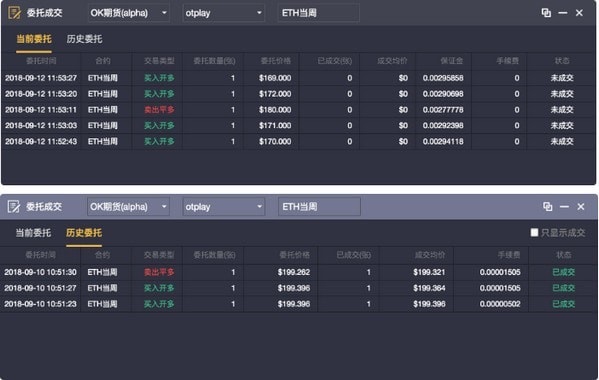This screenshot has height=380, width=599.
Task: Click the margin value 0.00294118
Action: pos(443,142)
